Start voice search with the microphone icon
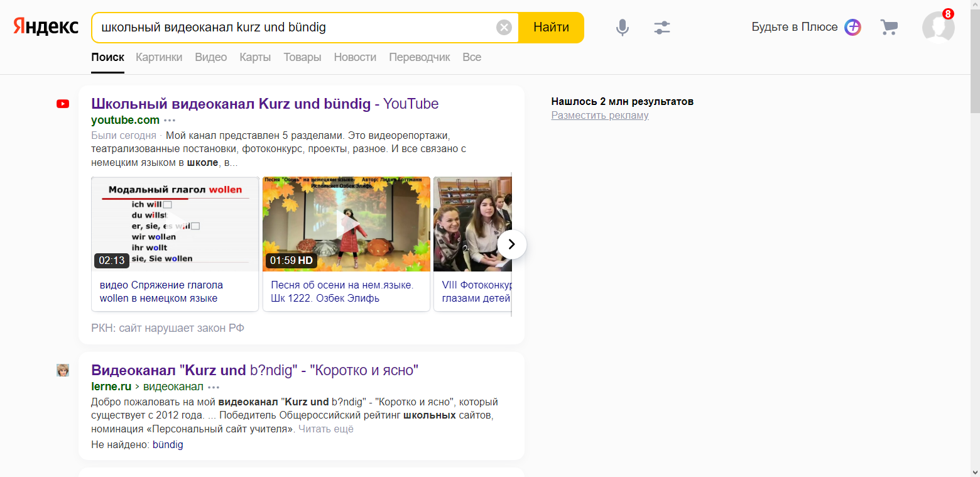The width and height of the screenshot is (980, 477). coord(623,28)
